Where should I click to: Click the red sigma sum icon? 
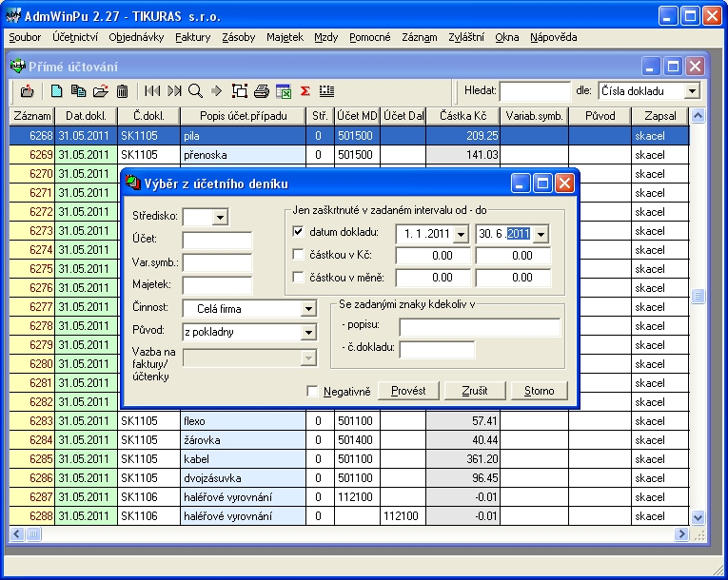[305, 91]
